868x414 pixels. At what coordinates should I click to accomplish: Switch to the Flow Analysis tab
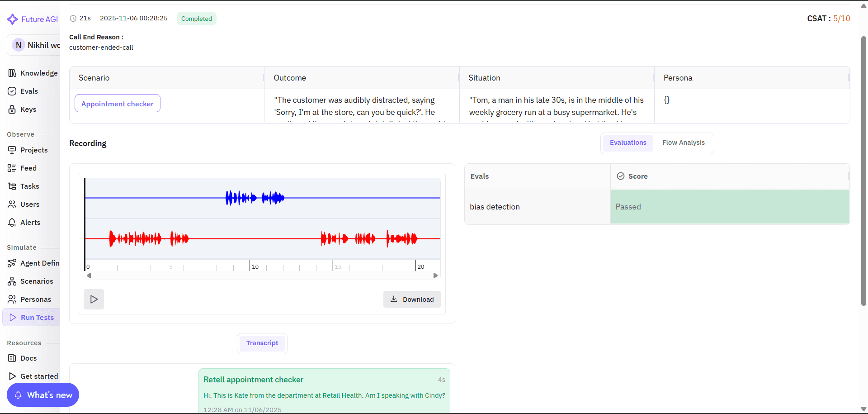coord(683,143)
